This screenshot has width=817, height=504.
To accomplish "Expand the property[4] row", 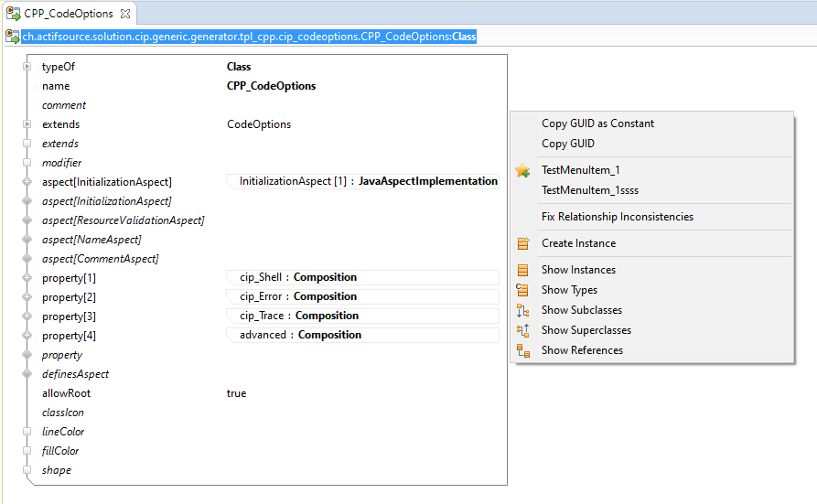I will 27,336.
